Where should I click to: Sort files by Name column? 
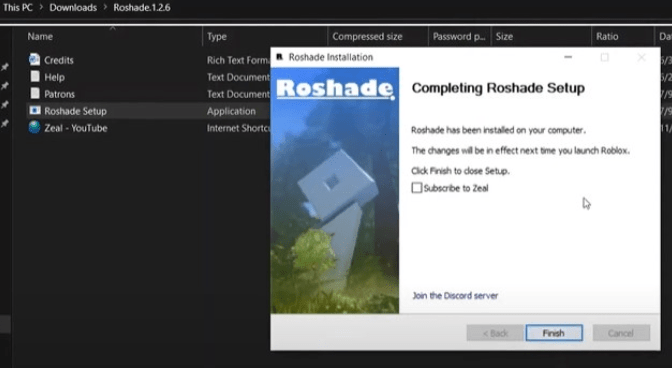(x=40, y=36)
